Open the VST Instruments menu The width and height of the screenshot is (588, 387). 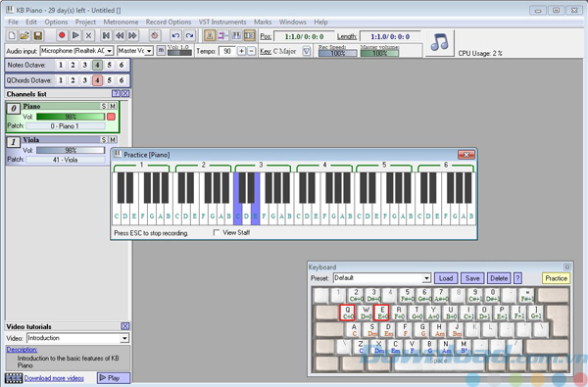[222, 22]
